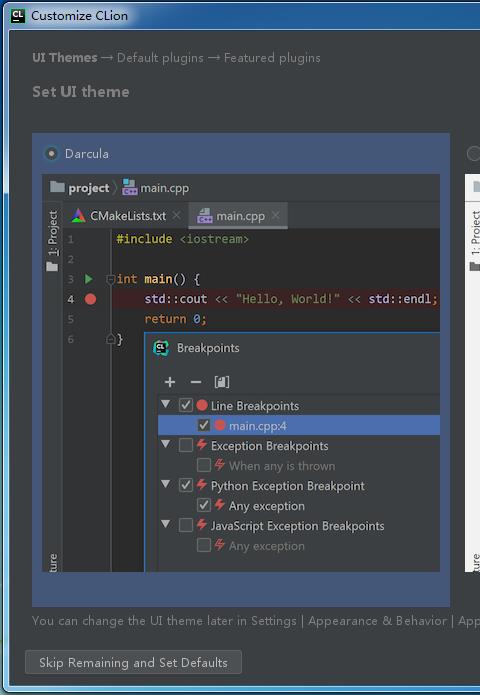
Task: Click the Default plugins breadcrumb step
Action: (160, 58)
